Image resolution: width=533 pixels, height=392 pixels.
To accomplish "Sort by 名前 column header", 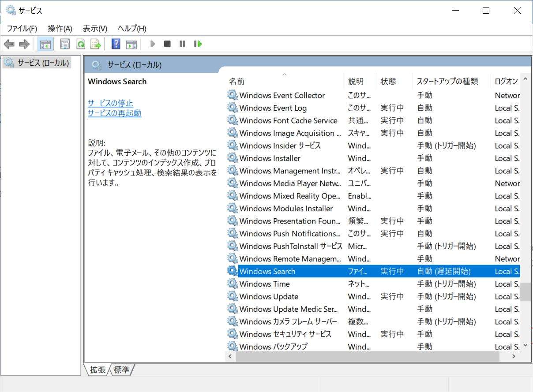I will point(285,81).
